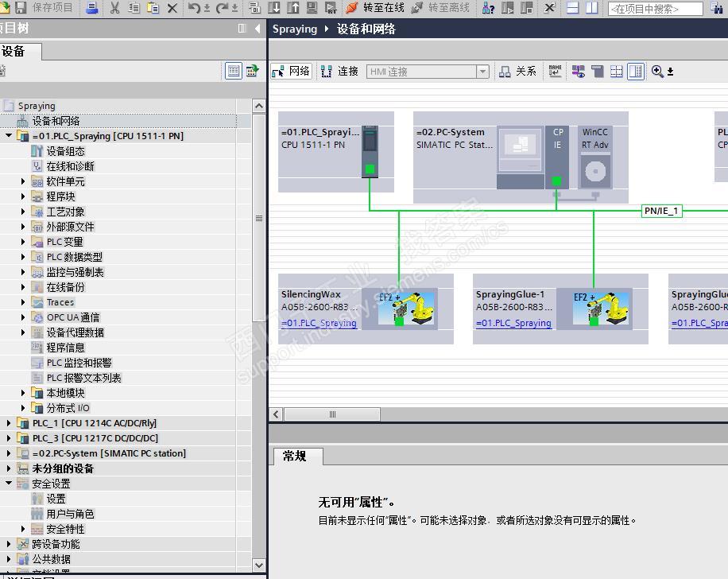The width and height of the screenshot is (728, 579).
Task: Open 设备和网络 in project tree
Action: point(56,121)
